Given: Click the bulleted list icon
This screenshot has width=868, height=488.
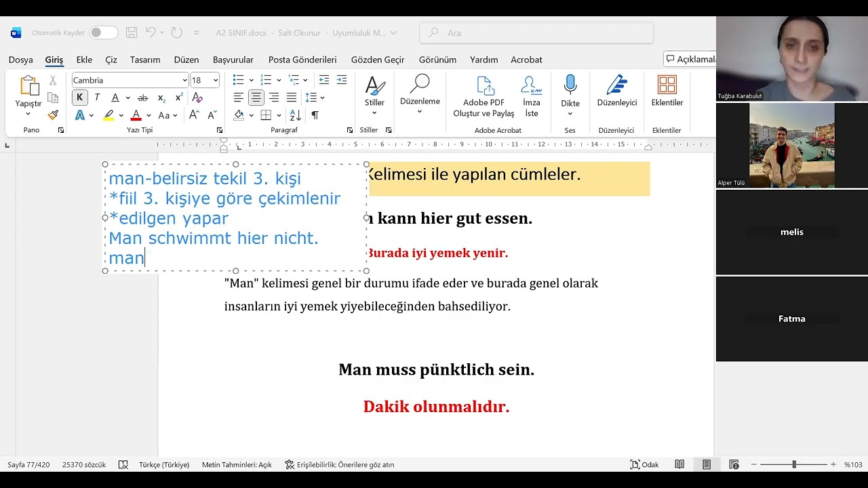Looking at the screenshot, I should tap(239, 80).
